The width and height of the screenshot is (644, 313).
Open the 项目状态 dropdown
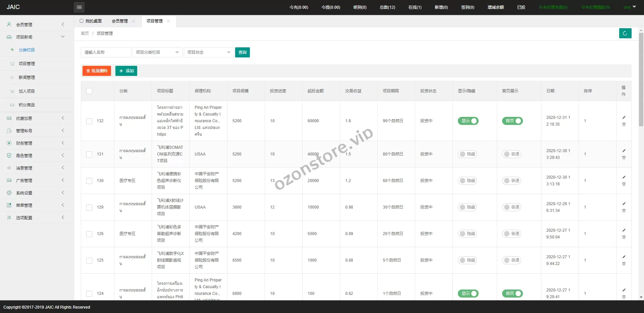tap(209, 52)
